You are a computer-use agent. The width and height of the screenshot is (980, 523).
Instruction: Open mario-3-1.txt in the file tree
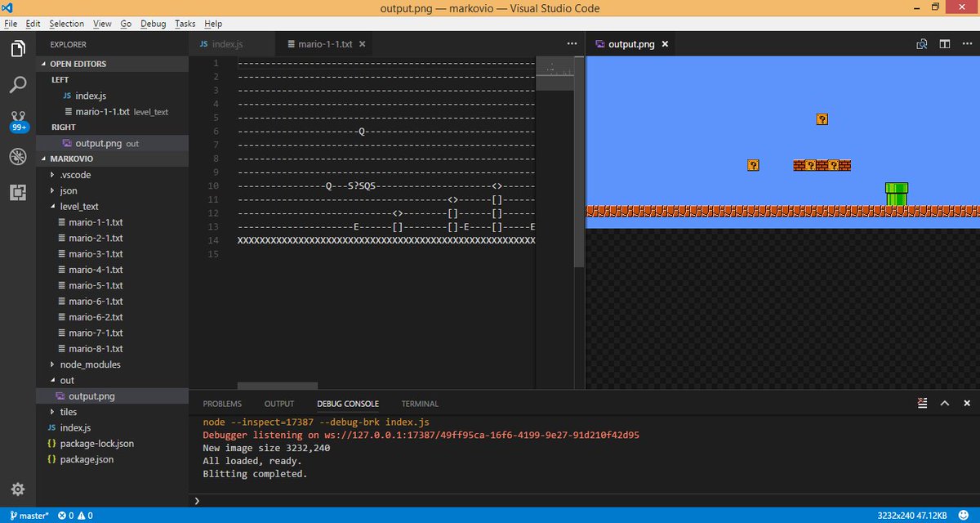(113, 253)
